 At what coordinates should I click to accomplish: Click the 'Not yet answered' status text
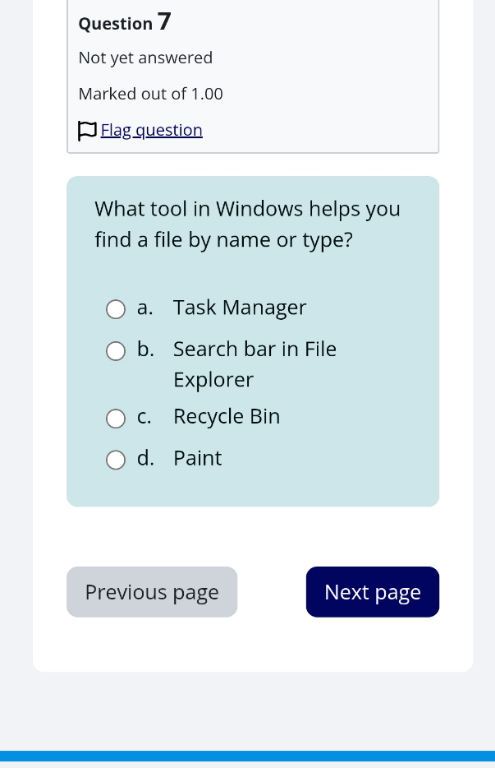pos(145,58)
